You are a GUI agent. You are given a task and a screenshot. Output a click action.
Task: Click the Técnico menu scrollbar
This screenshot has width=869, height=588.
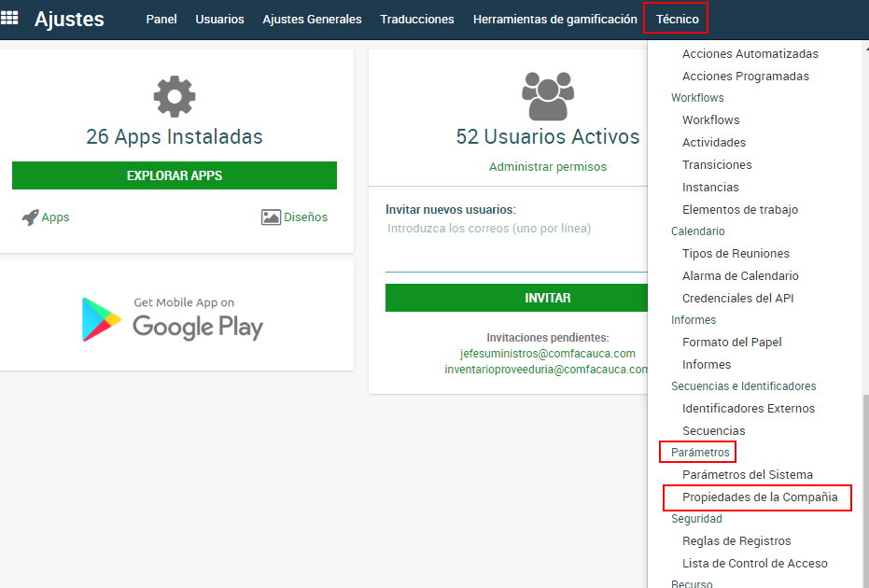coord(864,485)
